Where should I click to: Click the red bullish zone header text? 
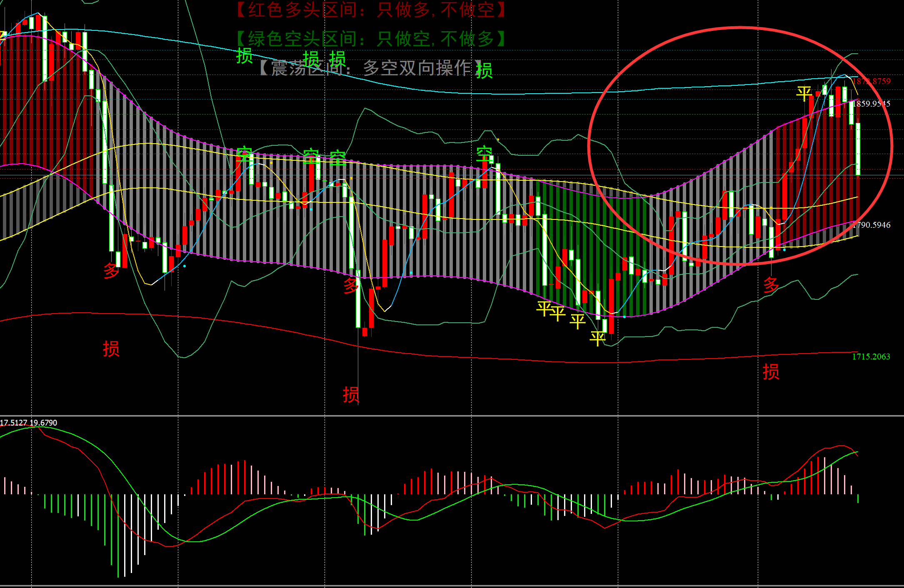[371, 10]
